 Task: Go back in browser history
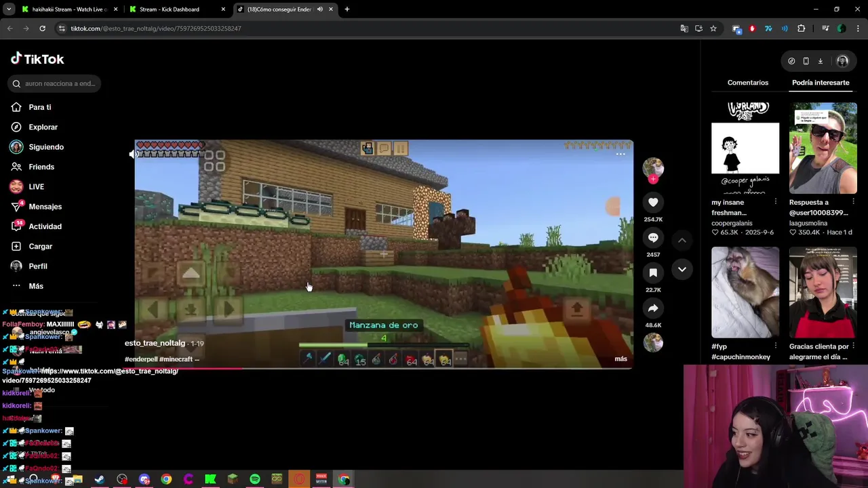[9, 28]
